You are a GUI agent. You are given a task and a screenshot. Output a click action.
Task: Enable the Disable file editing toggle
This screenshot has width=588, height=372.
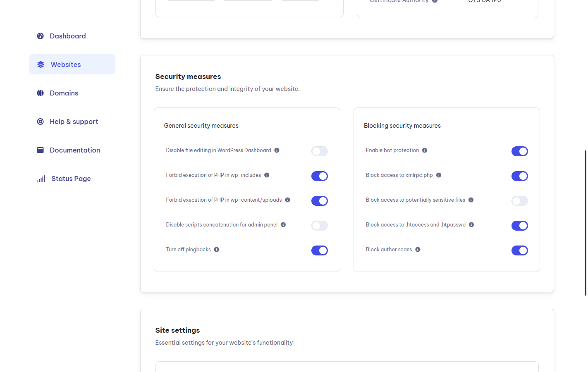click(x=319, y=151)
